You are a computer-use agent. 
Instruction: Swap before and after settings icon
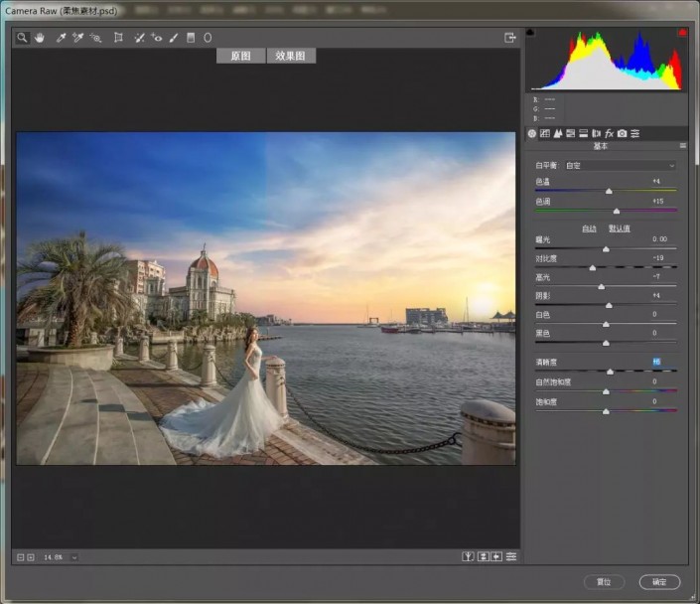coord(484,556)
